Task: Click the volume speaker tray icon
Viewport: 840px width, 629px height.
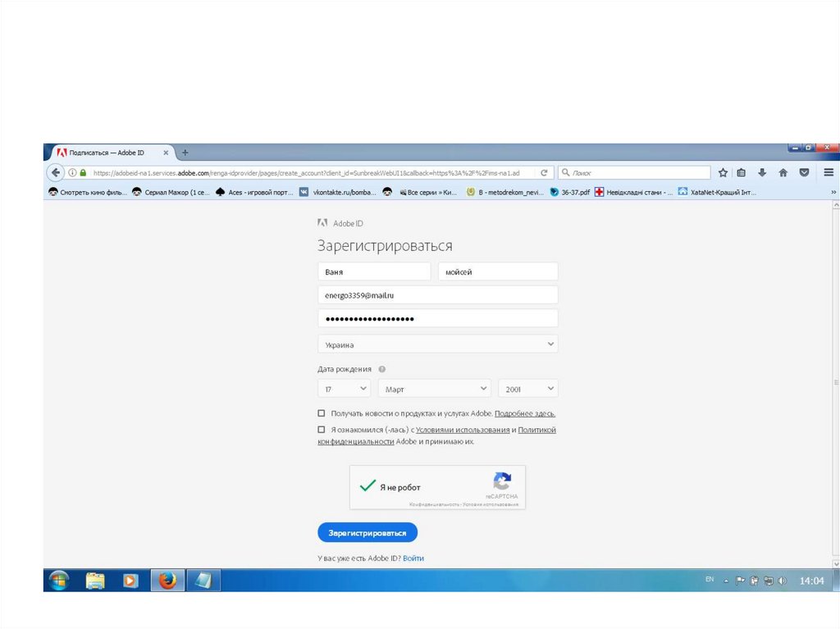Action: click(x=782, y=581)
